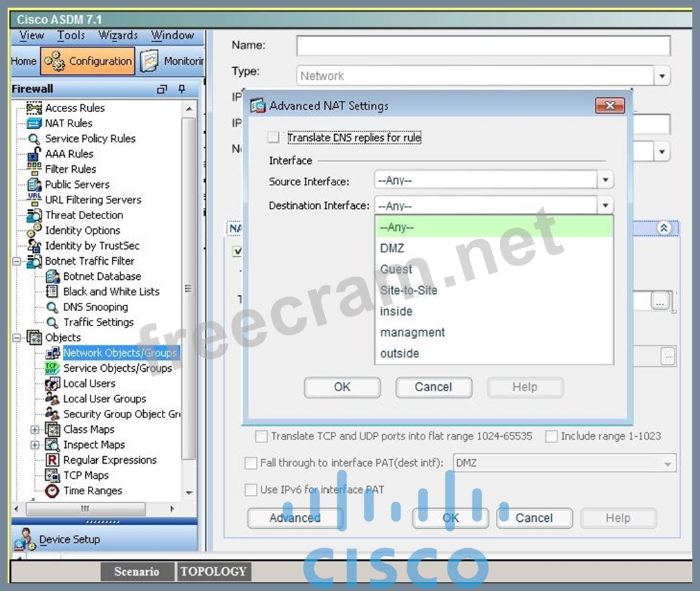Open the Type Network dropdown arrow
The width and height of the screenshot is (700, 591).
tap(662, 76)
